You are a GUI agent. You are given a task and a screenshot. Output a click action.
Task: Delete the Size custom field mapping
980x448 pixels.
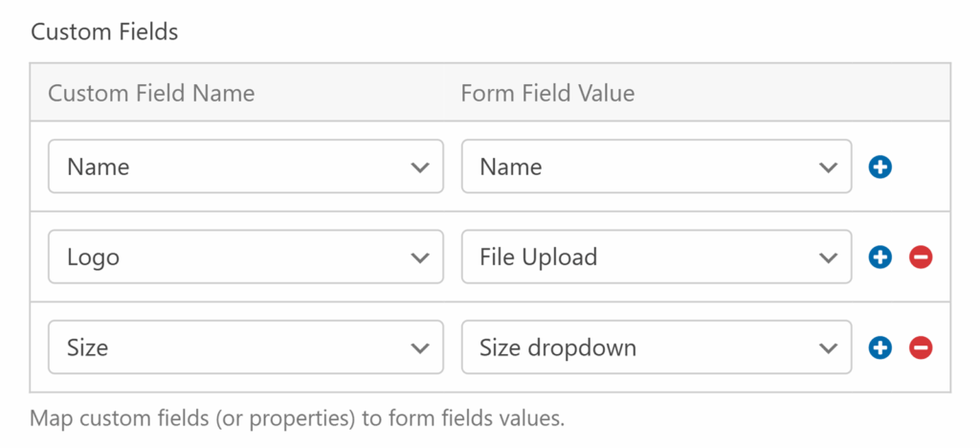pyautogui.click(x=921, y=347)
